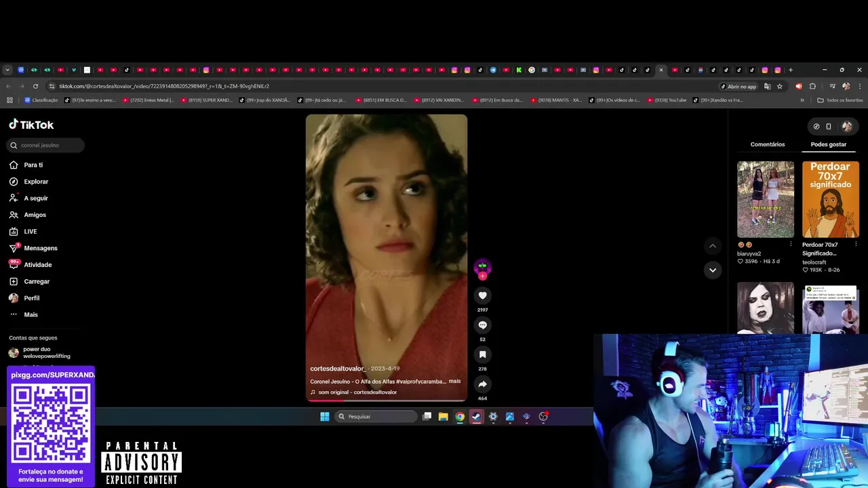
Task: Open a new browser tab
Action: click(x=791, y=70)
